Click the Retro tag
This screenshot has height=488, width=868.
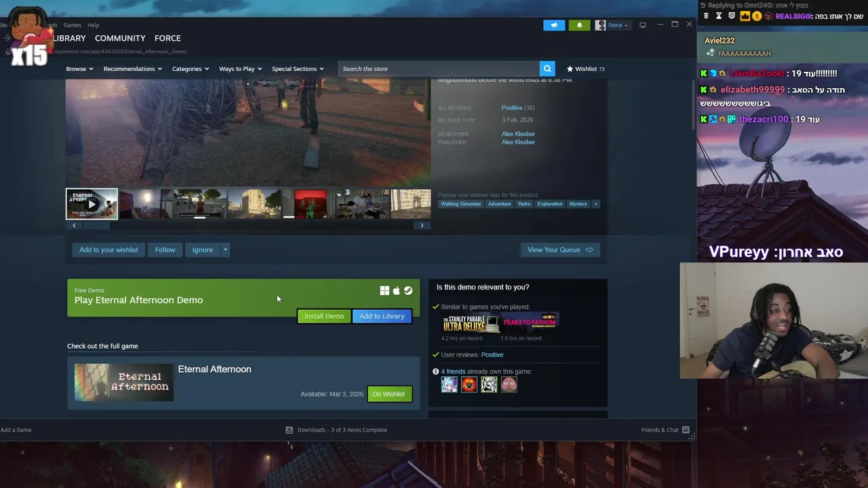click(524, 204)
